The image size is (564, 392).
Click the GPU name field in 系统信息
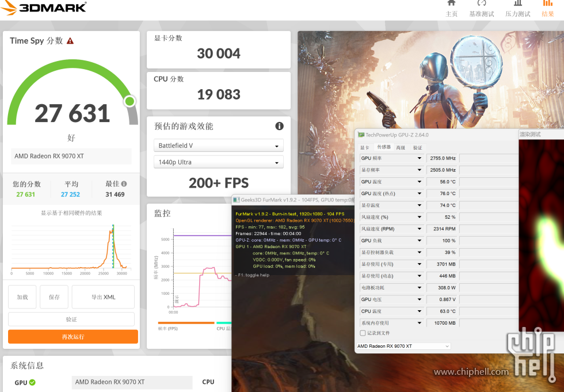(x=132, y=382)
